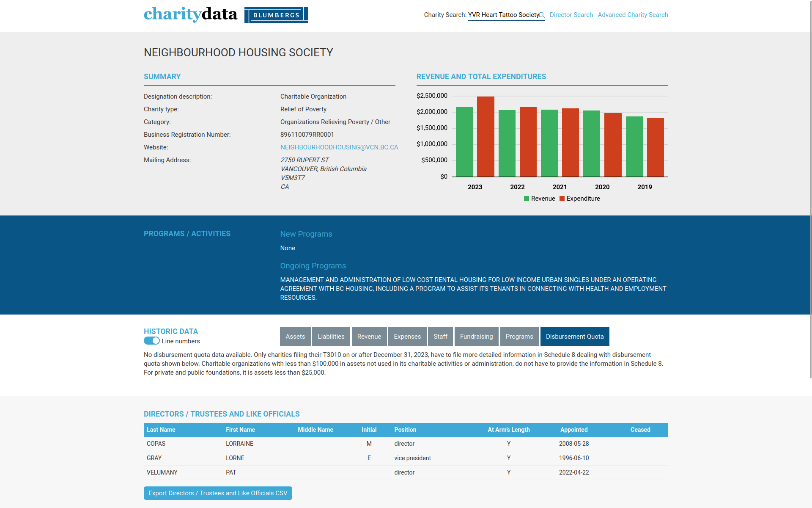Click the 2023 red expenditure bar

tap(486, 137)
